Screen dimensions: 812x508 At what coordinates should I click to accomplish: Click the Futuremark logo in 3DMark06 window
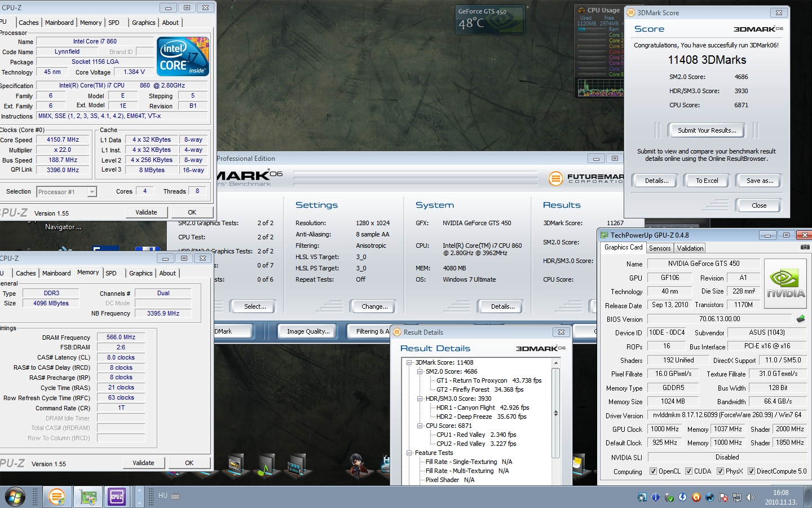(x=586, y=178)
